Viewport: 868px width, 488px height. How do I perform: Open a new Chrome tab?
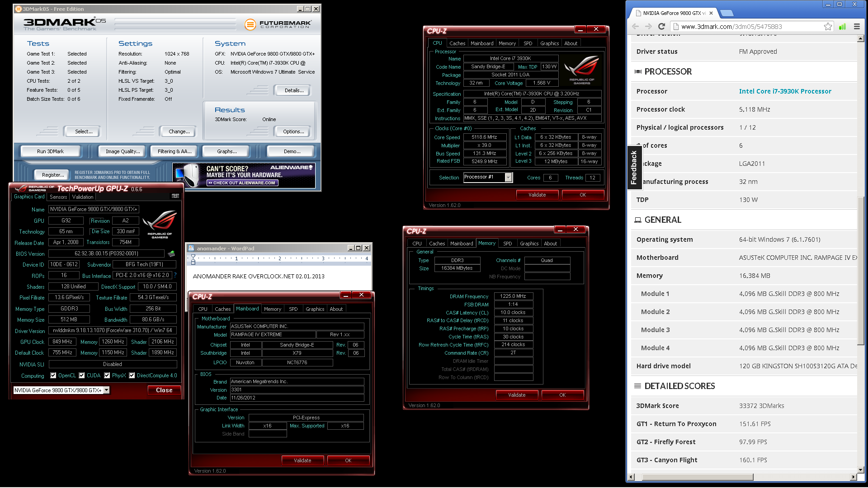tap(726, 13)
